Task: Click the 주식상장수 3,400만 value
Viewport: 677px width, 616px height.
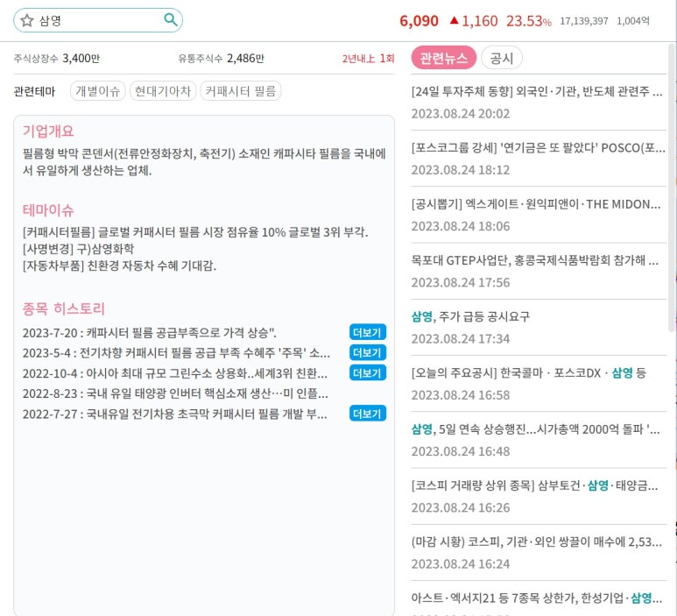Action: [81, 58]
